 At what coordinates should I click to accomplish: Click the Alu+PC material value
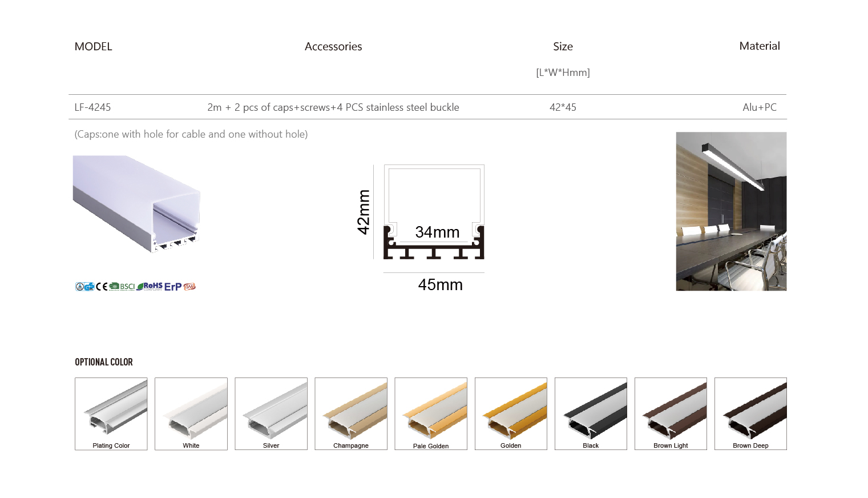coord(760,107)
